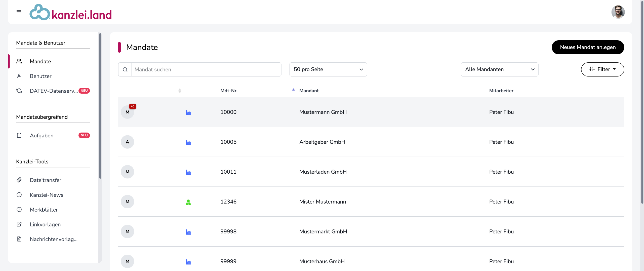Go to Benutzer in sidebar
The height and width of the screenshot is (271, 644).
(41, 76)
